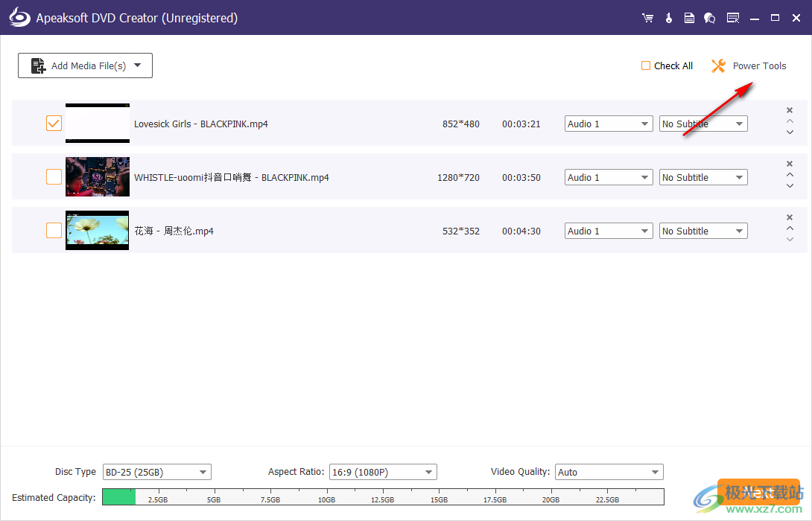This screenshot has height=521, width=812.
Task: Minimize the DVD Creator window
Action: (755, 18)
